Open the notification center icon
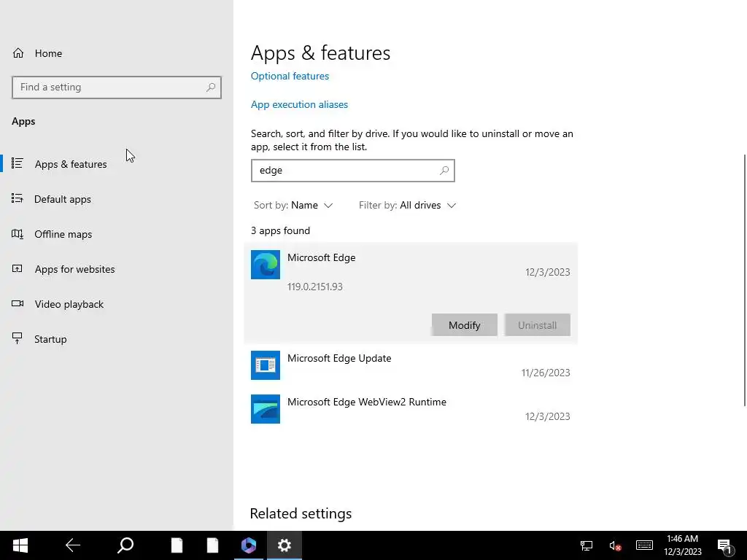 coord(724,546)
